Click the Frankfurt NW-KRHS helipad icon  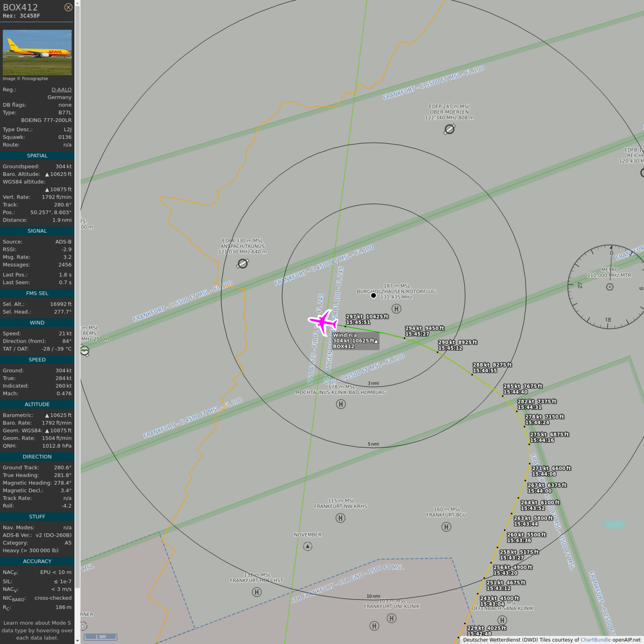coord(340,518)
